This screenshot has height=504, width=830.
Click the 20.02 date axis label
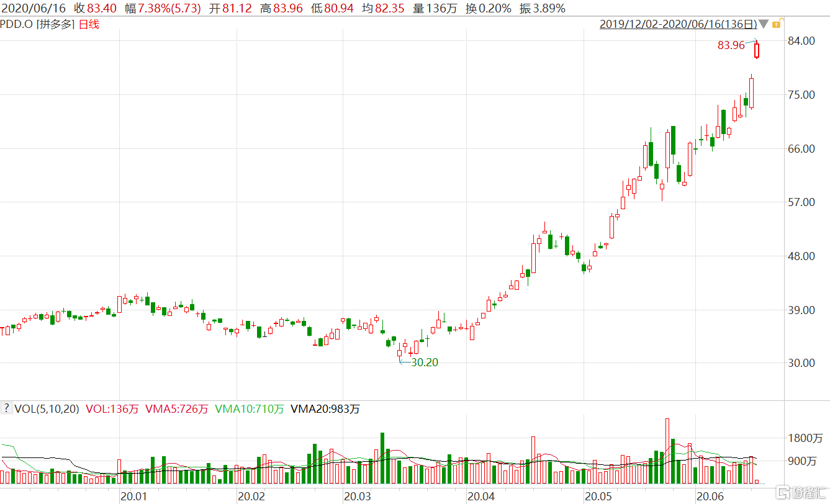[x=251, y=497]
